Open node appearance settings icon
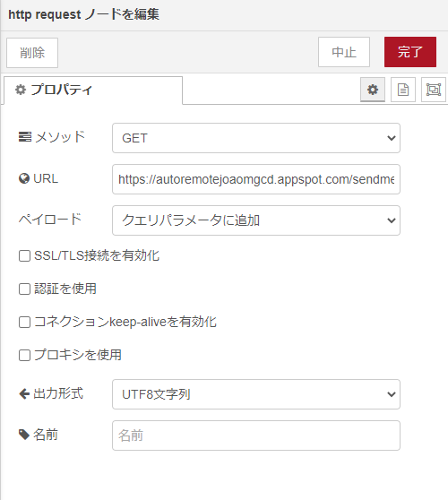This screenshot has width=448, height=500. coord(434,90)
